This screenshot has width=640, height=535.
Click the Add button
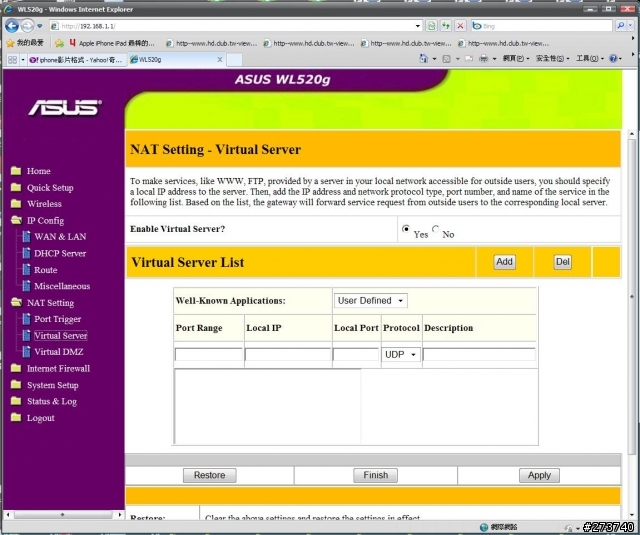(x=504, y=262)
